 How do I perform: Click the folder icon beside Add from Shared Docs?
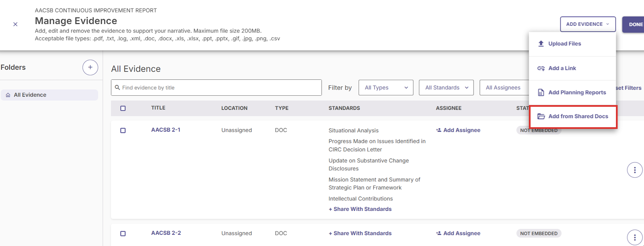541,116
